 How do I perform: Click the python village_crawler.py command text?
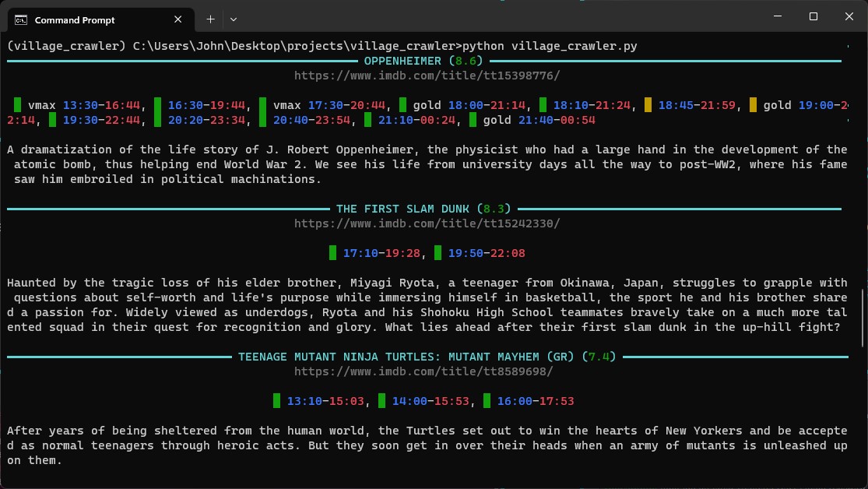point(550,46)
